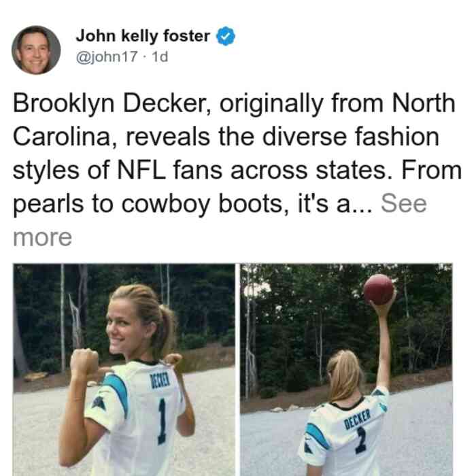Open the left photo with jersey number 1
Image resolution: width=476 pixels, height=476 pixels.
point(124,370)
